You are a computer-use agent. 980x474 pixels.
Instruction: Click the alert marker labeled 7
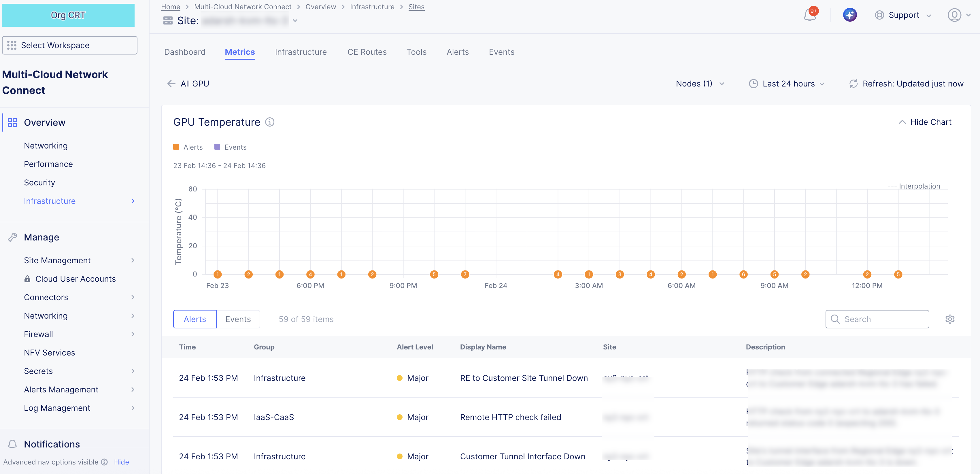465,274
